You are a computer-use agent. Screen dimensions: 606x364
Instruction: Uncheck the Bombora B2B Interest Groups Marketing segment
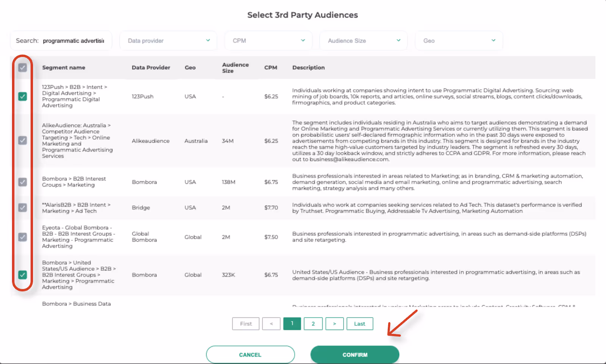pyautogui.click(x=23, y=182)
